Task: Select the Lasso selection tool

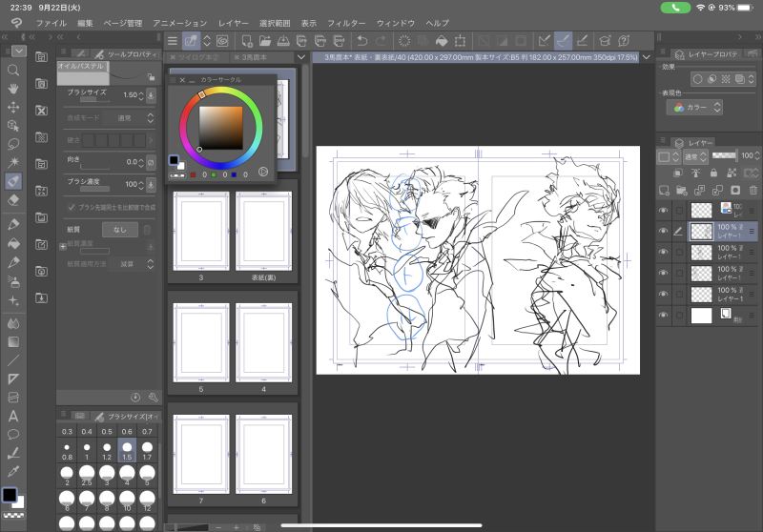Action: click(13, 144)
